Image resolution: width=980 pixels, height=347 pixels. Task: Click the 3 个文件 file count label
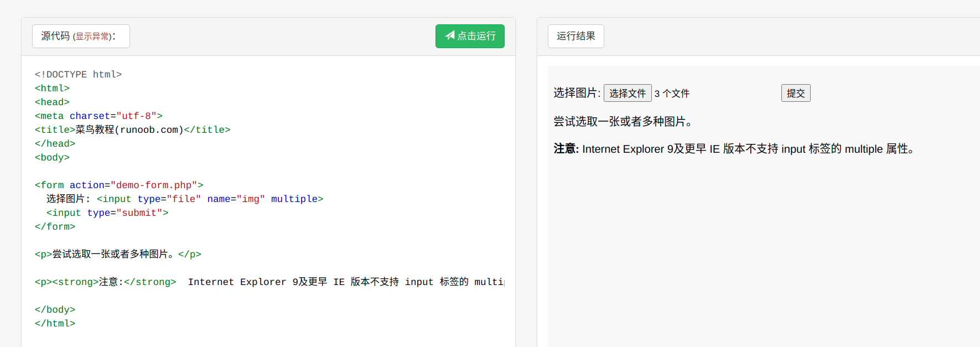pyautogui.click(x=672, y=94)
